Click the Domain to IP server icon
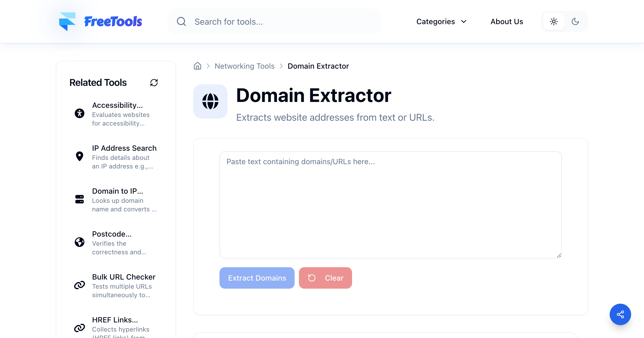Screen dimensions: 644x338 [79, 199]
